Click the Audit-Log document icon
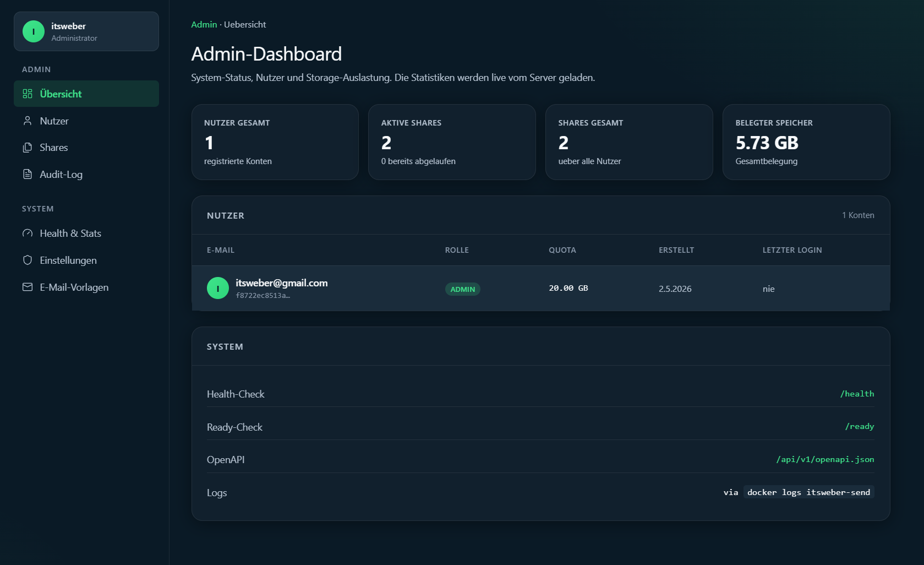Screen dimensions: 924x565 pos(28,175)
